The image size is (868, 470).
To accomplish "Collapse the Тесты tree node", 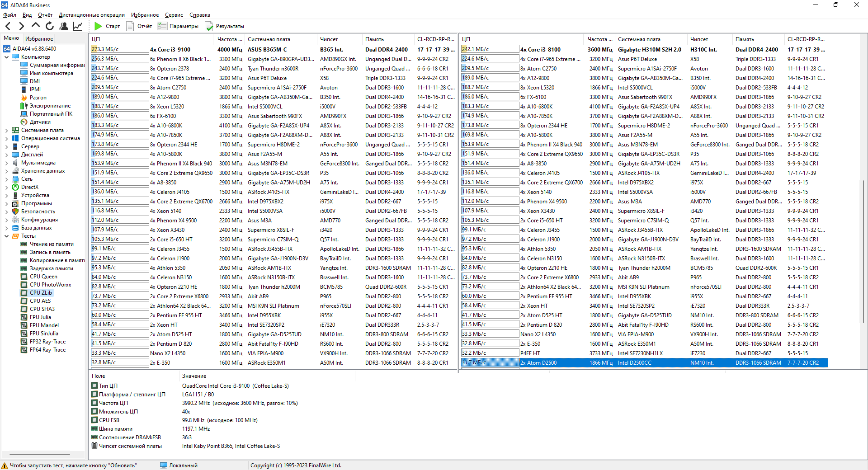I will pos(7,236).
